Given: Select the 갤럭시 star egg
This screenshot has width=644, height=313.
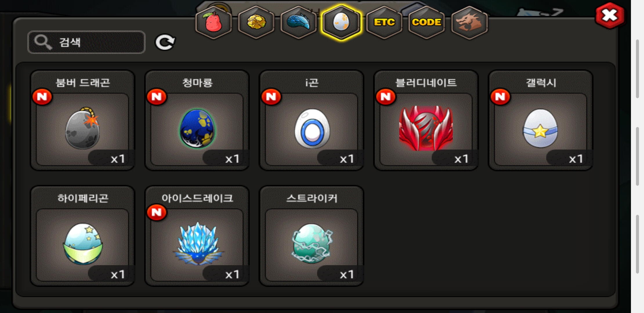Looking at the screenshot, I should [x=540, y=121].
